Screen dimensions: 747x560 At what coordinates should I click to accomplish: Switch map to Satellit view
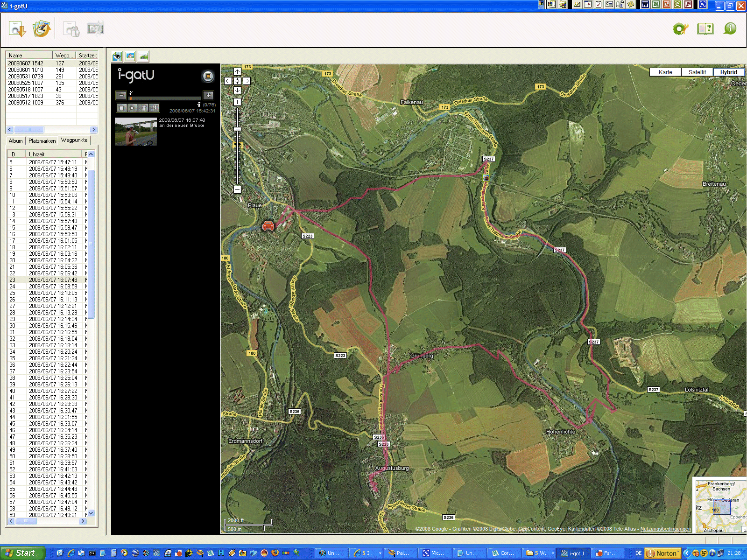(697, 72)
